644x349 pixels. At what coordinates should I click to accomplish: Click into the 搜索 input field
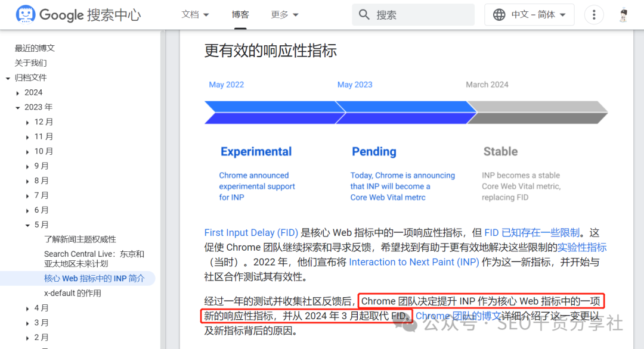tap(413, 15)
